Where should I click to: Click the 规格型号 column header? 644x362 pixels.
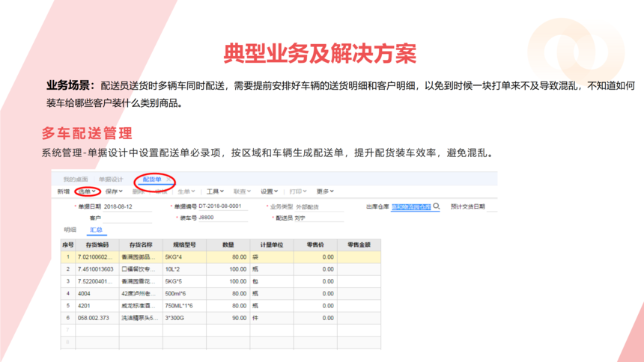[x=184, y=245]
